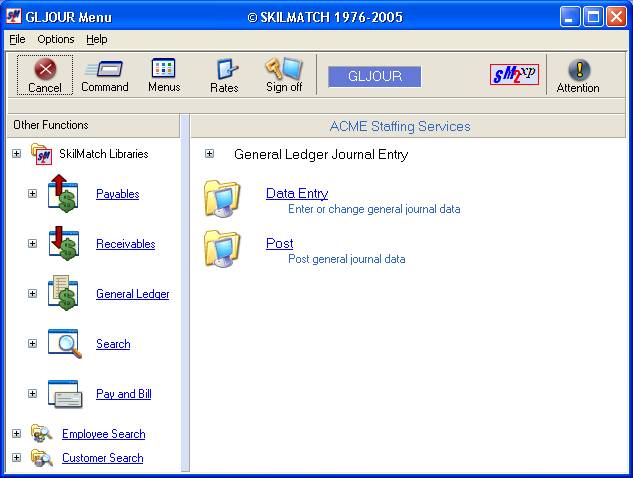Click the Customer Search folder icon
The image size is (633, 478).
[42, 457]
